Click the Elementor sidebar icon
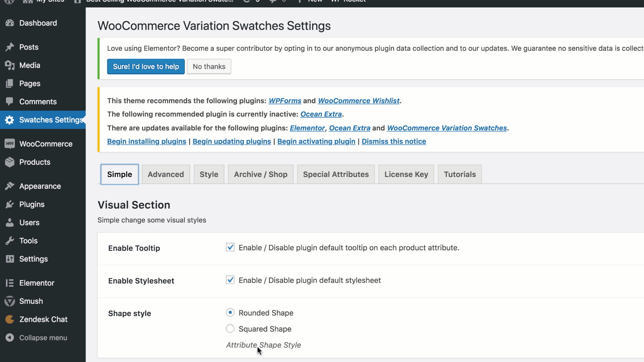This screenshot has width=644, height=362. click(x=10, y=283)
